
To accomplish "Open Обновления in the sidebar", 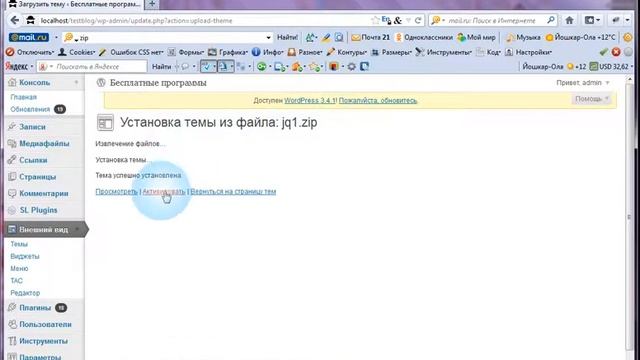I will (x=30, y=109).
